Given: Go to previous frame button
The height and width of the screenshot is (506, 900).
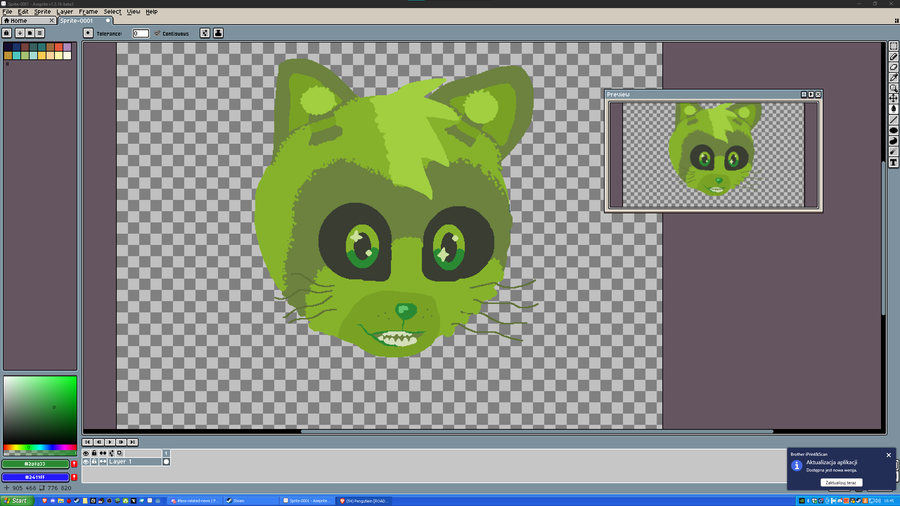Looking at the screenshot, I should point(99,442).
